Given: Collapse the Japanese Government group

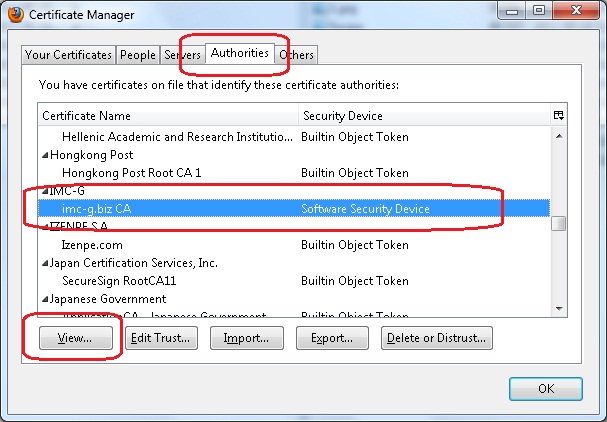Looking at the screenshot, I should (x=44, y=299).
